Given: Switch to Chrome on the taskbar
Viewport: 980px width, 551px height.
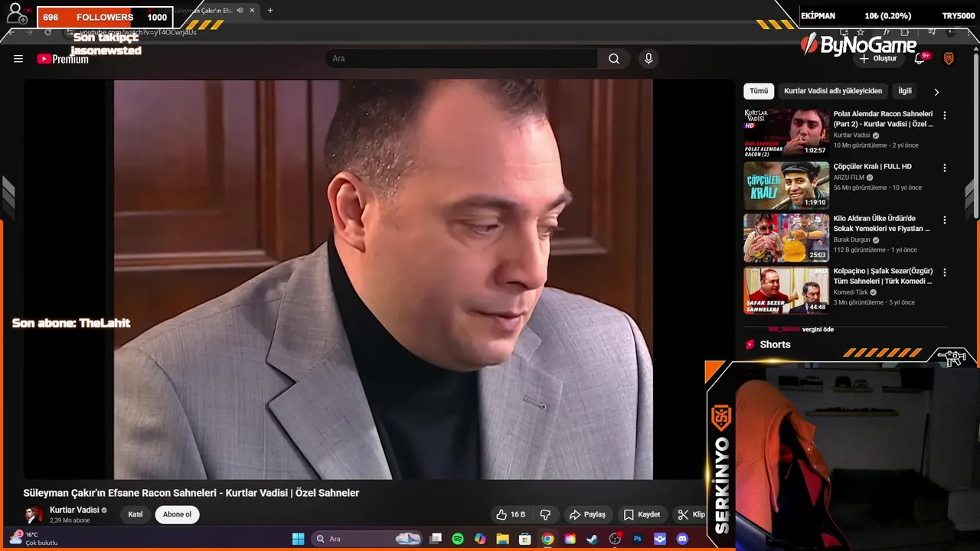Looking at the screenshot, I should click(x=547, y=539).
